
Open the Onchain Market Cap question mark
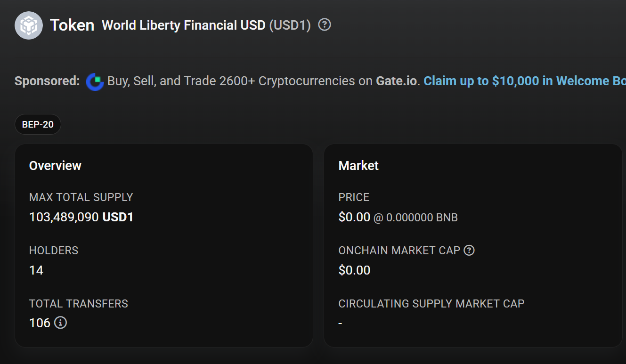[469, 251]
